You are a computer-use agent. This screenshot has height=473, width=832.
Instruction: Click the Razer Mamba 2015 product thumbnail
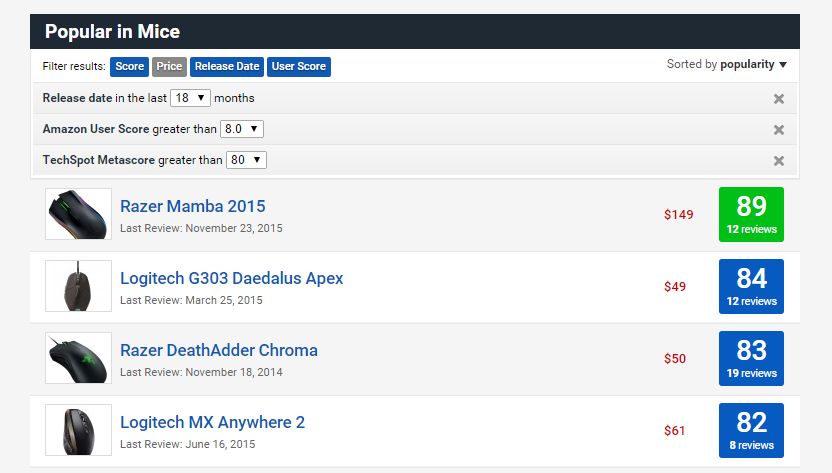pyautogui.click(x=79, y=214)
